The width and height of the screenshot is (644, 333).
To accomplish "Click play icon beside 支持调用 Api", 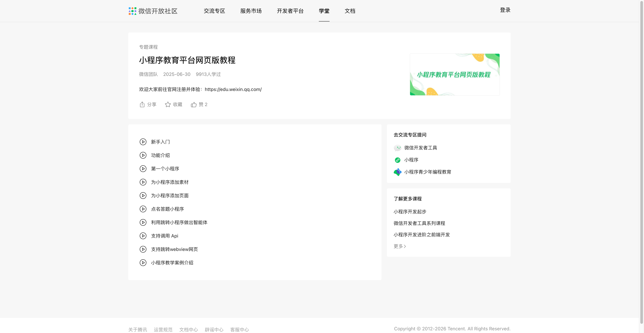I will (x=143, y=236).
